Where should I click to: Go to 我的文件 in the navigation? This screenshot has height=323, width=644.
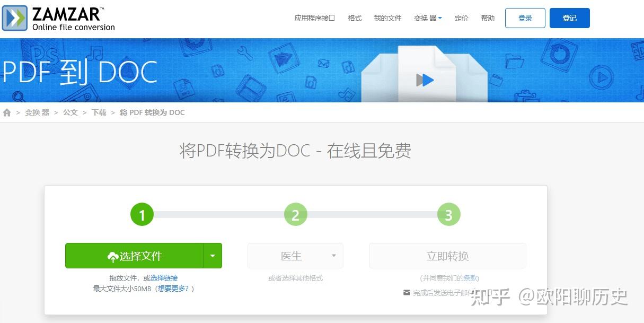pyautogui.click(x=388, y=18)
